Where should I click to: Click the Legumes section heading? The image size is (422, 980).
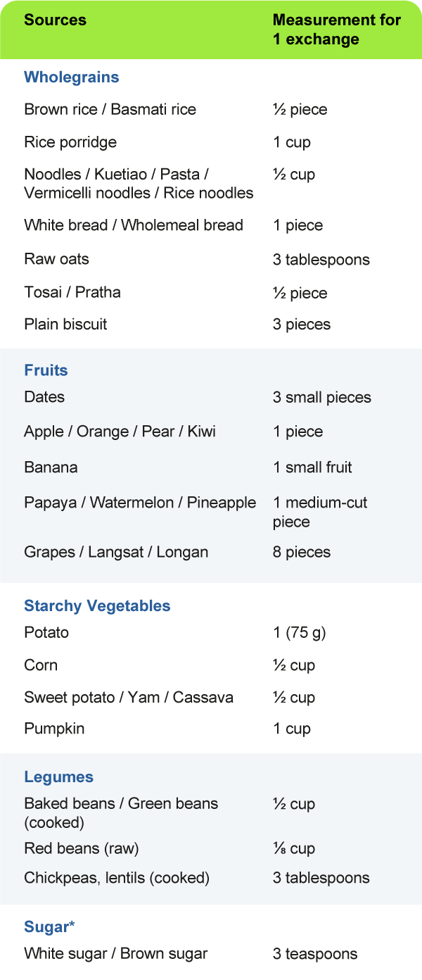(58, 777)
